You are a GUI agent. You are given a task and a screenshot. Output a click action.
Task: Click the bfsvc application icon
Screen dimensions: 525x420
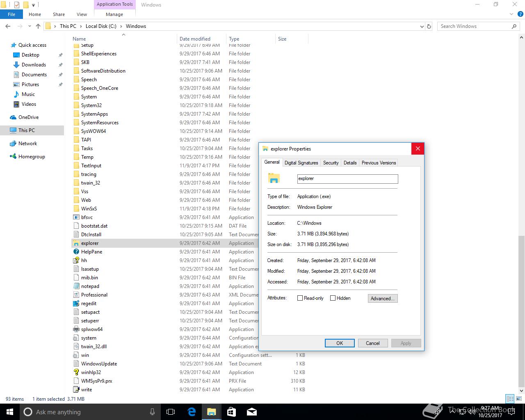[76, 217]
